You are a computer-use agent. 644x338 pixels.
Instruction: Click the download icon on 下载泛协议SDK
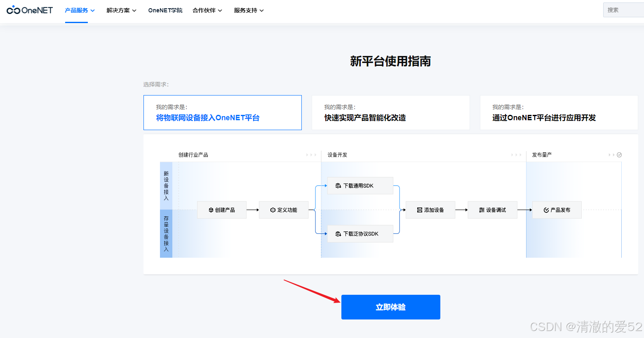(x=338, y=234)
